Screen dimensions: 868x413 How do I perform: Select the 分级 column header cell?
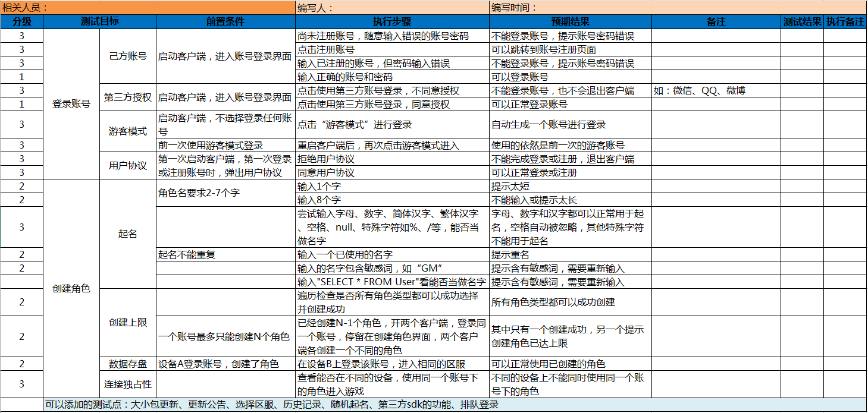click(x=21, y=21)
